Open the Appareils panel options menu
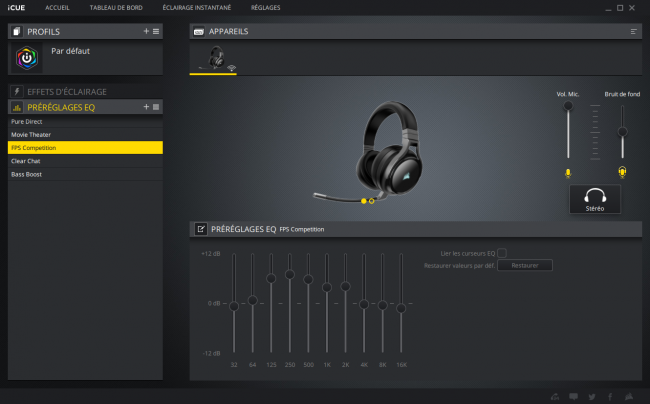The image size is (650, 404). [x=633, y=31]
